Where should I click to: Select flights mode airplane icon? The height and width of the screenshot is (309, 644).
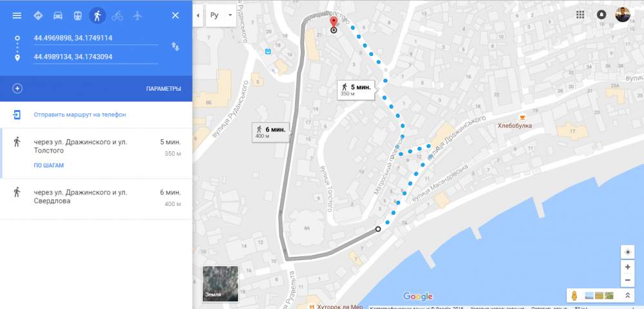[x=137, y=15]
